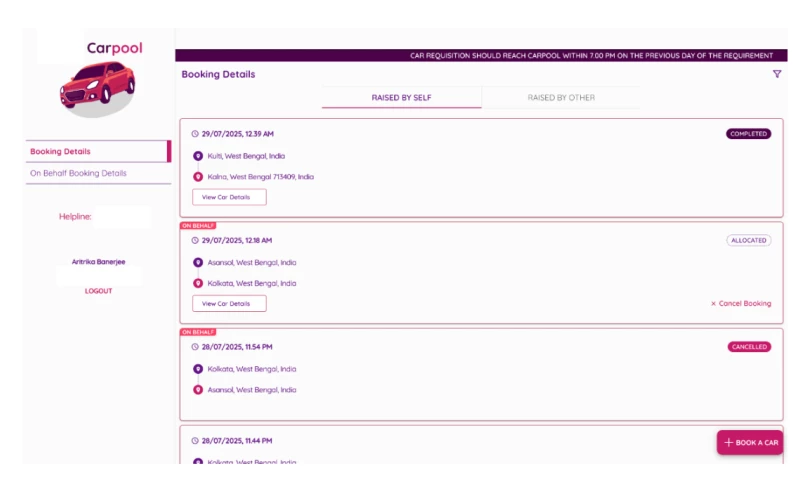The image size is (800, 480).
Task: Click the drop pin beside Kalna, West Bengal 713409
Action: tap(198, 177)
